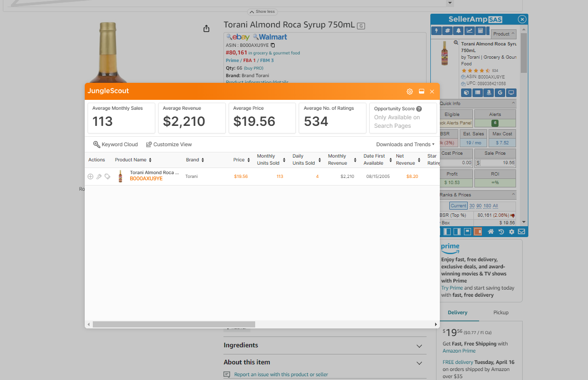The image size is (588, 380).
Task: Zoom SellerAmp product image magnifier
Action: (456, 43)
